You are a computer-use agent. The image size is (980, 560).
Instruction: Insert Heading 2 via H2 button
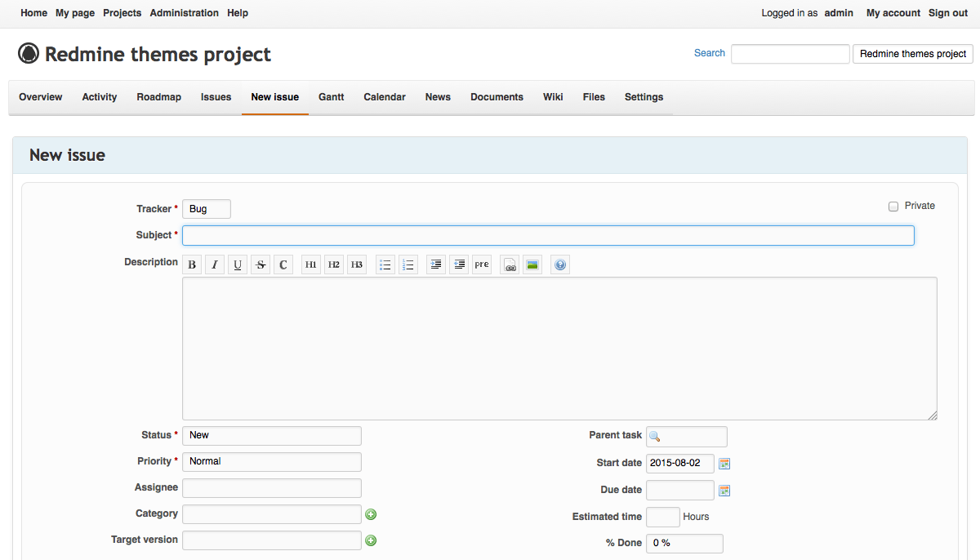coord(334,264)
